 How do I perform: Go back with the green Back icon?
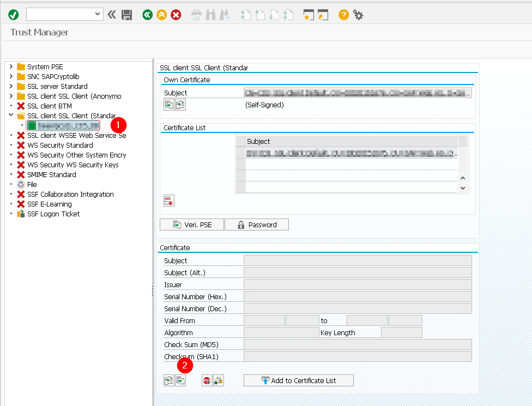click(147, 15)
